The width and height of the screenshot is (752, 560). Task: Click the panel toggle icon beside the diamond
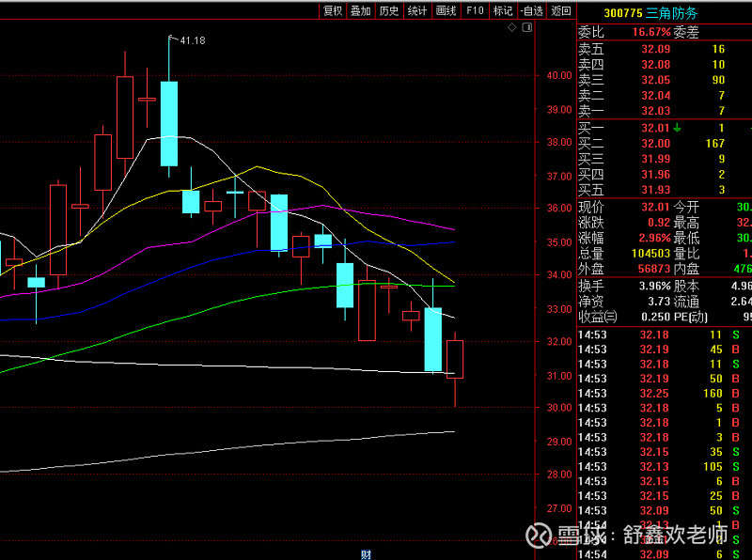525,28
